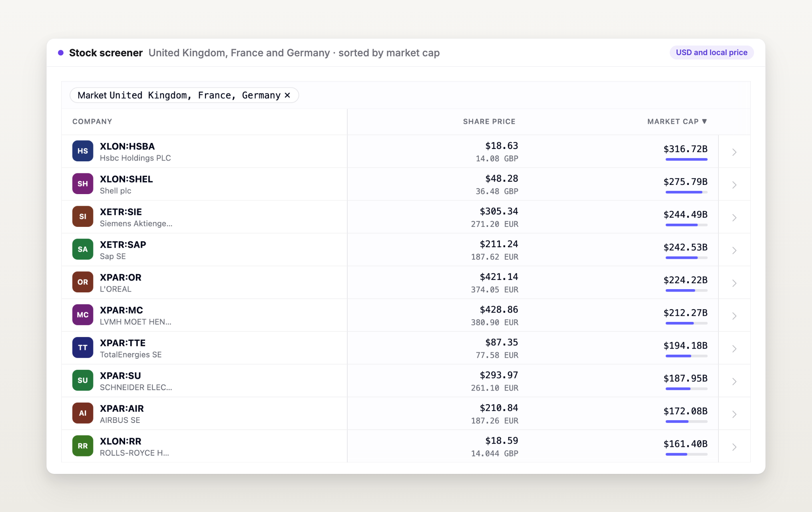Click the 14.044 GBP Rolls-Royce local price

tap(494, 453)
